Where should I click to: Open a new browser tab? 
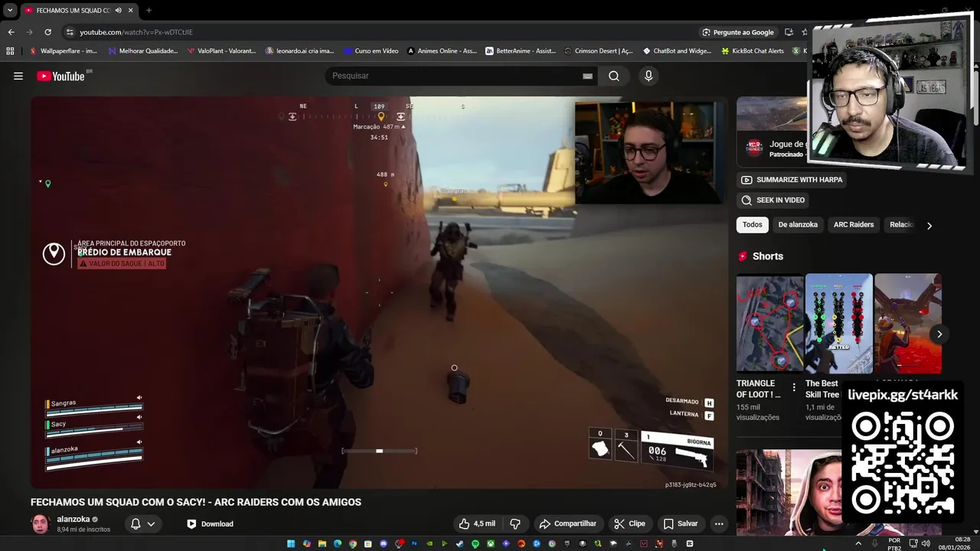point(149,11)
